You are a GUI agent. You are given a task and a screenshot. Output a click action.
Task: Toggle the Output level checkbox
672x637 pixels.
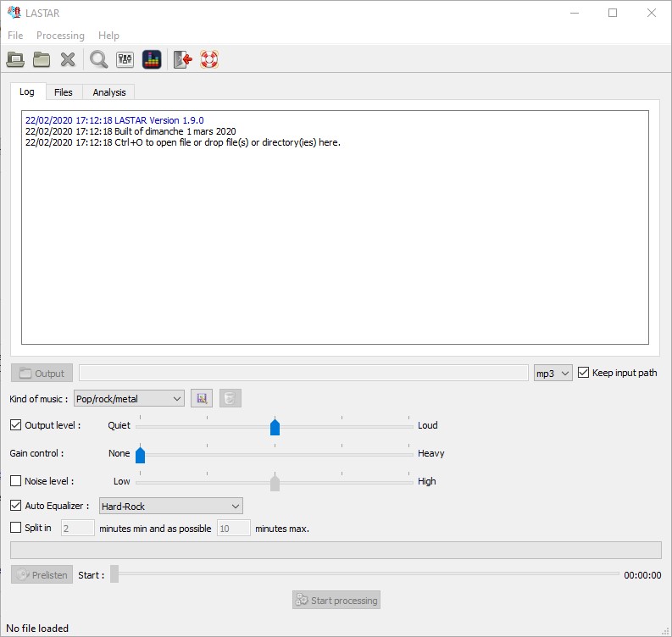tap(15, 425)
